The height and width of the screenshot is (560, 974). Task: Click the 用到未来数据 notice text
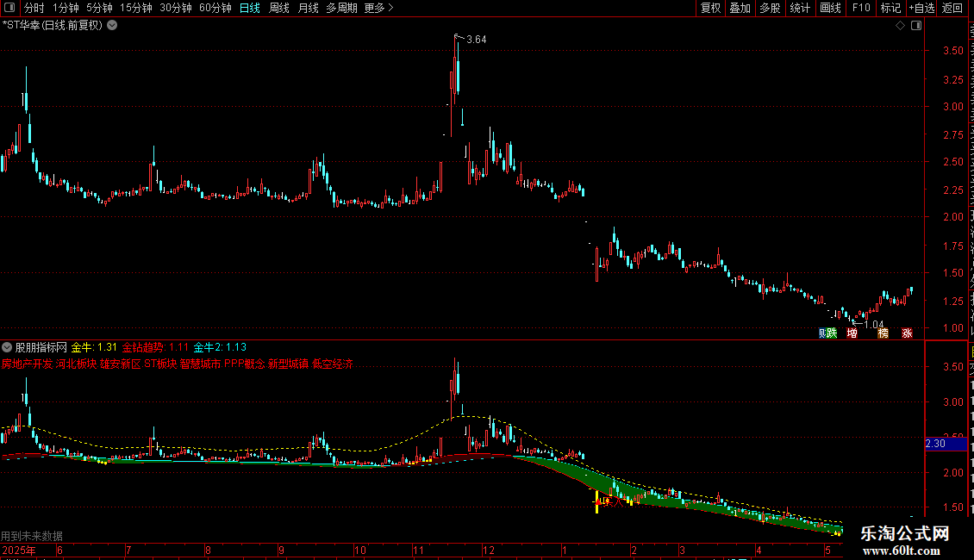click(32, 536)
